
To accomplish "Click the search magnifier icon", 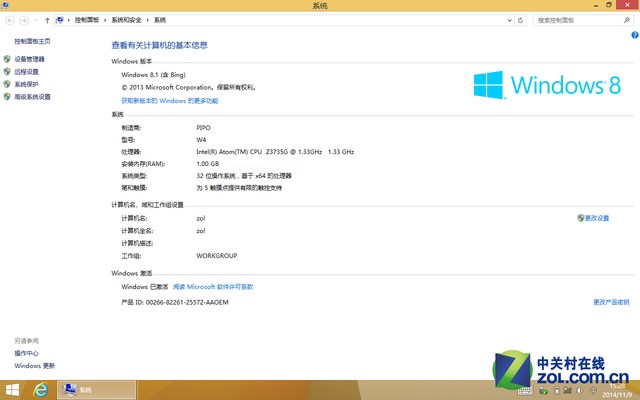I will pyautogui.click(x=627, y=20).
